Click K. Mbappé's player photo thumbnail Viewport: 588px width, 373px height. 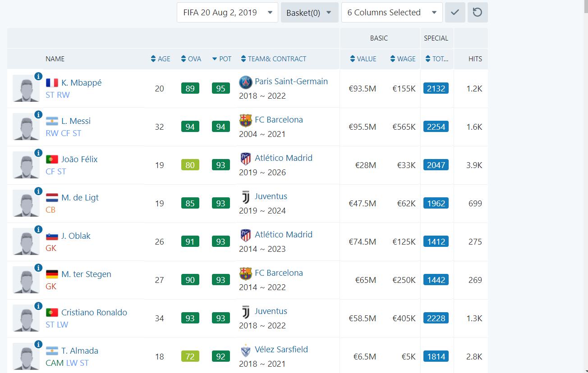tap(26, 88)
